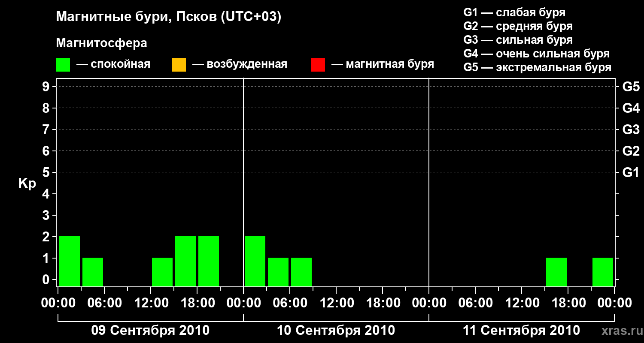Click the '— возбужденная' legend label
Screen dimensions: 644x343
[x=240, y=64]
